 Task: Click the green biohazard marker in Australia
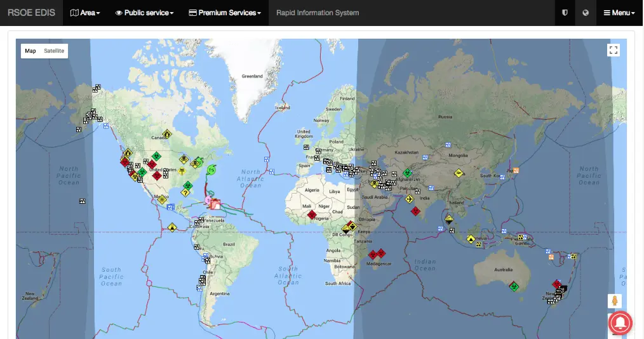514,286
